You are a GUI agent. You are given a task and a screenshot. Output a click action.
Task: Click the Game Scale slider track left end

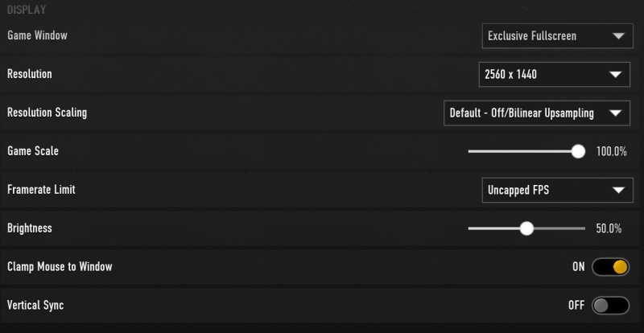(470, 151)
